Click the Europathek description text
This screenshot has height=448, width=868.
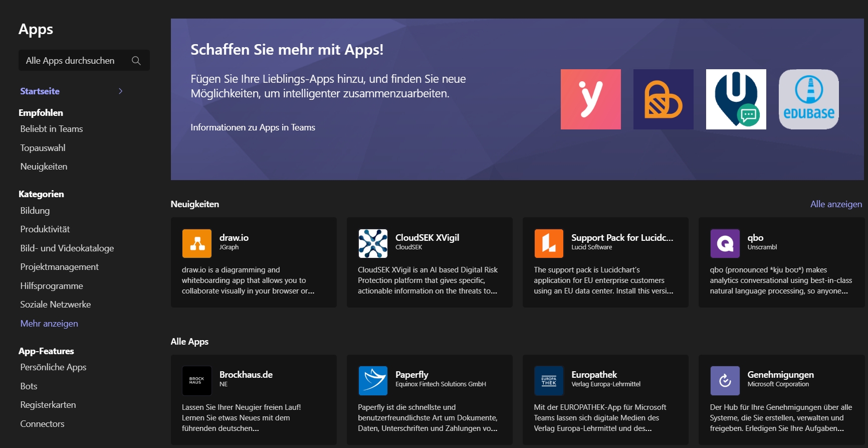click(600, 418)
